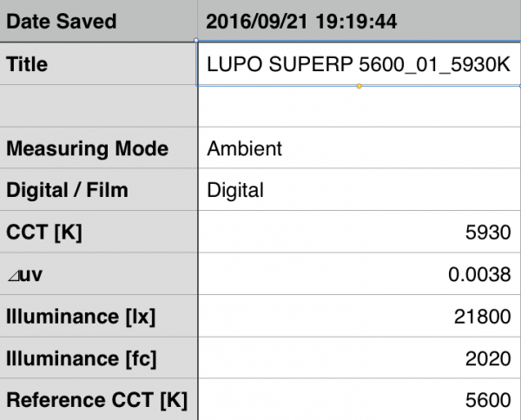Click the Reference CCT value cell showing 5600
521x420 pixels.
(359, 401)
